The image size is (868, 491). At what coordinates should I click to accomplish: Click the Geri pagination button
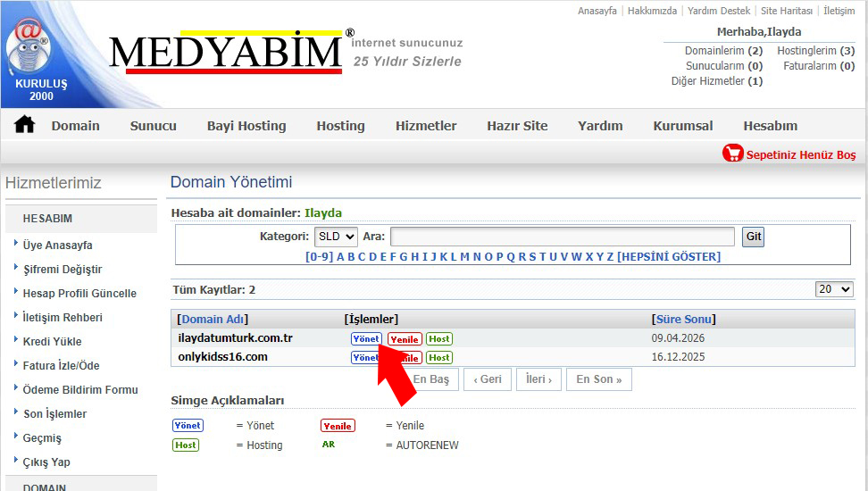tap(488, 379)
